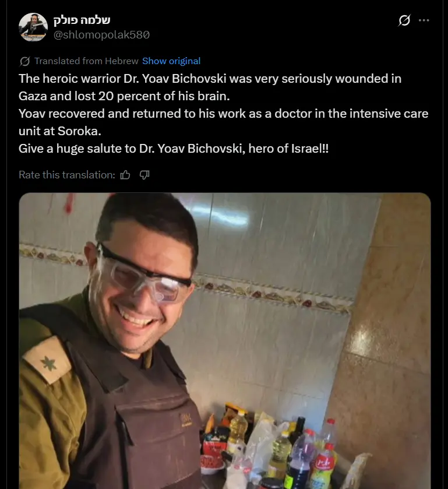Click the "Translated from Hebrew" label
Viewport: 448px width, 489px height.
click(x=86, y=61)
